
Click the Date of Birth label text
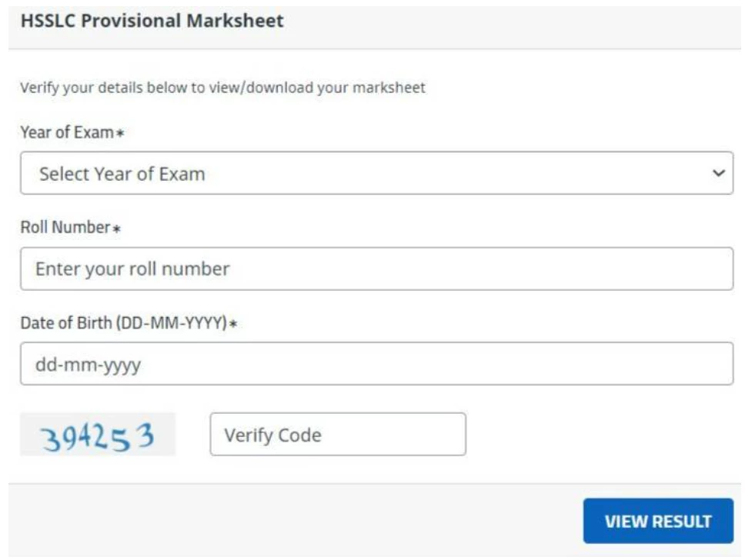[67, 323]
